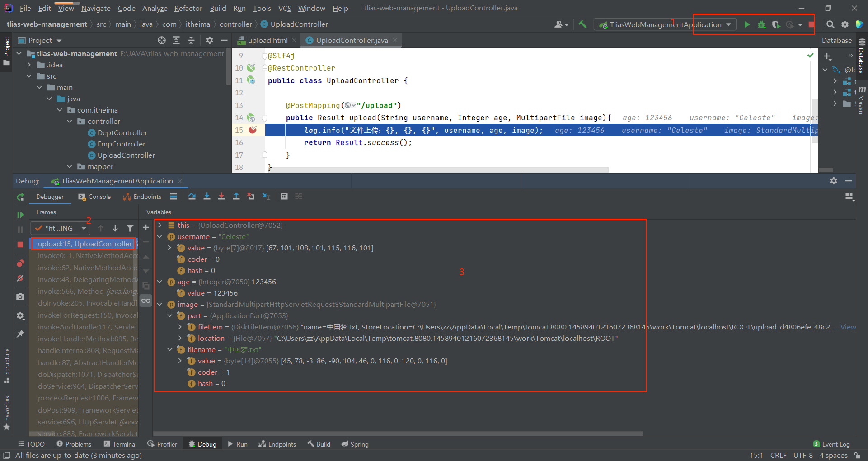Click UploadController breadcrumb in navigation bar

pyautogui.click(x=294, y=24)
